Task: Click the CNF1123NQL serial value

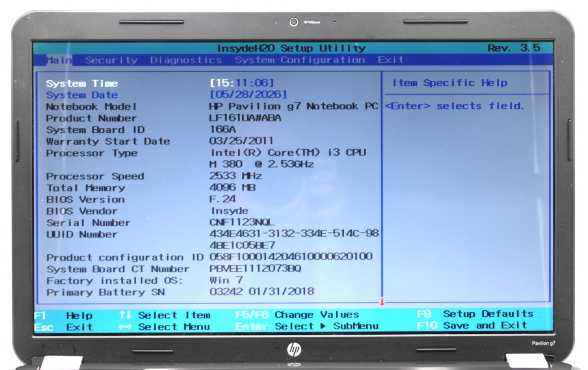Action: coord(242,222)
